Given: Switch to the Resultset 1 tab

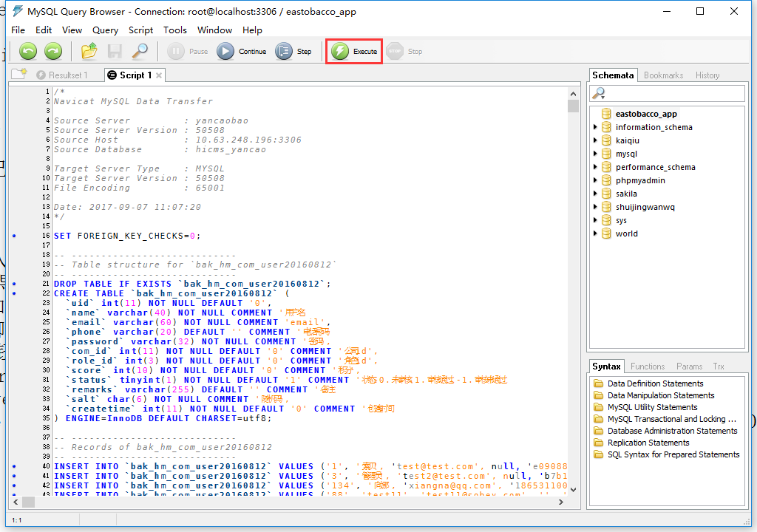Looking at the screenshot, I should (62, 75).
